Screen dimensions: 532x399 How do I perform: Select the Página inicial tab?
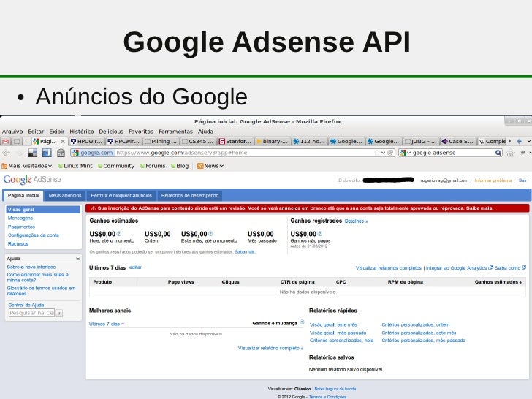point(23,195)
